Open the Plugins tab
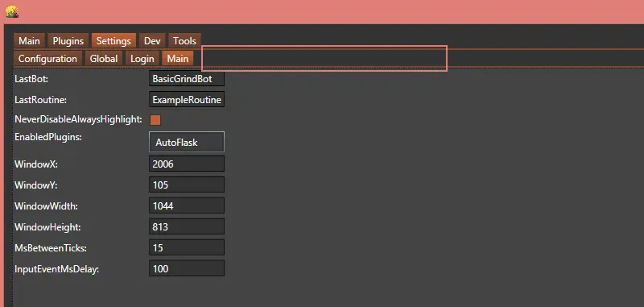Image resolution: width=644 pixels, height=307 pixels. click(x=68, y=41)
